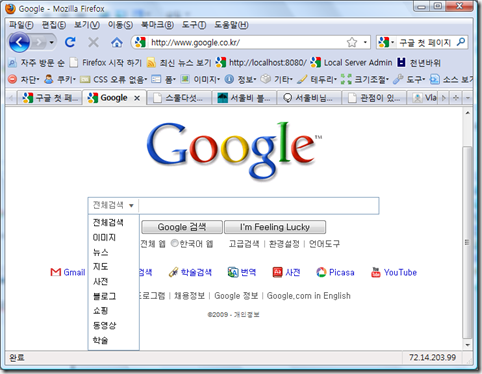482x374 pixels.
Task: Click the Forward navigation arrow
Action: tap(39, 42)
